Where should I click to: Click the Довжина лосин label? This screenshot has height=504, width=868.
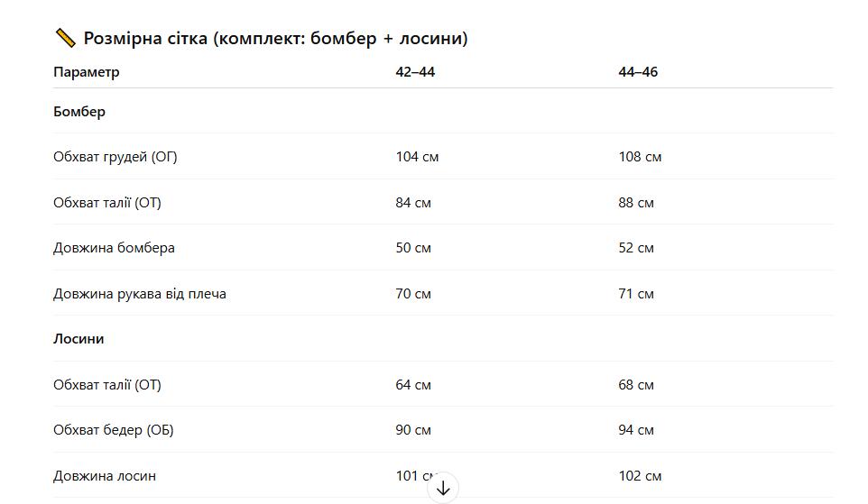point(105,476)
